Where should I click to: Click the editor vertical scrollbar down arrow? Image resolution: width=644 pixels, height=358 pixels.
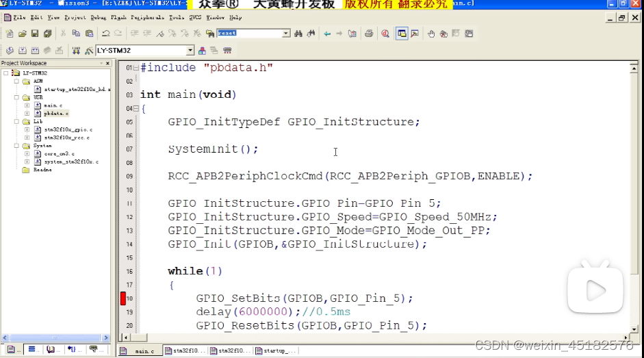pyautogui.click(x=634, y=329)
